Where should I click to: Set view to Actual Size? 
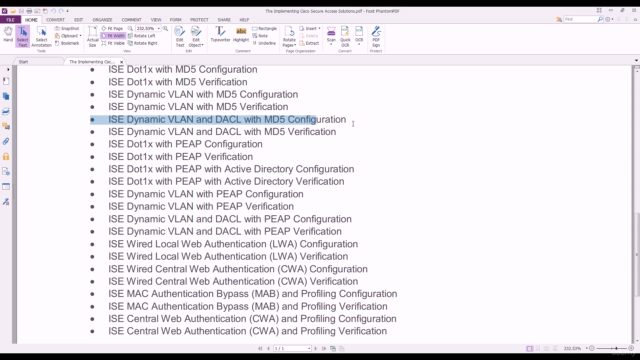[93, 36]
